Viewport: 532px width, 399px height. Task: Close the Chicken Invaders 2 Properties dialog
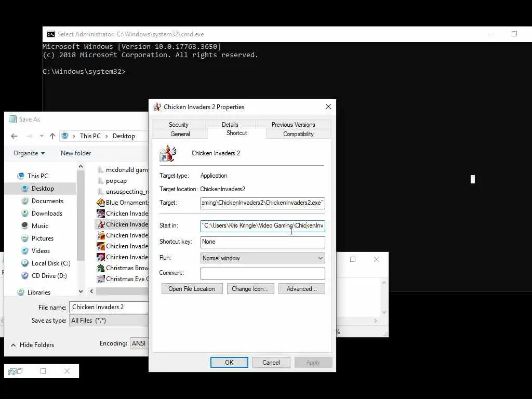coord(328,107)
